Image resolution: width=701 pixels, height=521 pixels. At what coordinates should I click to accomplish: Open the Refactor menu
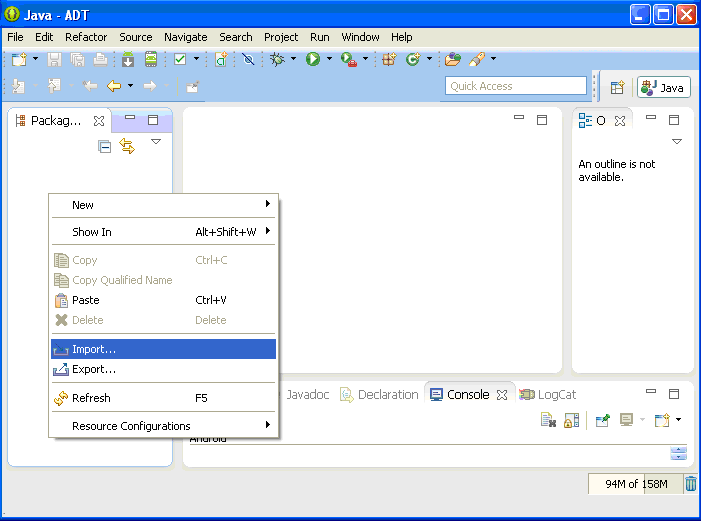[x=86, y=37]
